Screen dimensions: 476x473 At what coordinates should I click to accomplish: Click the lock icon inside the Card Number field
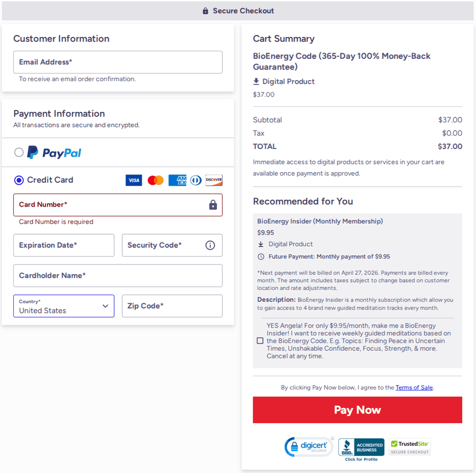click(x=213, y=205)
